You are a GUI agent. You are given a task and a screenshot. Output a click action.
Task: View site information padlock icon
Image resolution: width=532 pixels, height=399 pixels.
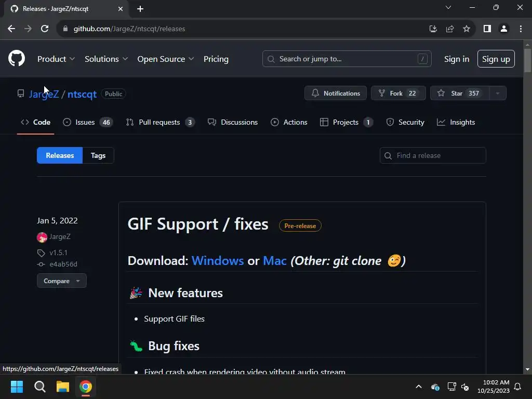65,29
